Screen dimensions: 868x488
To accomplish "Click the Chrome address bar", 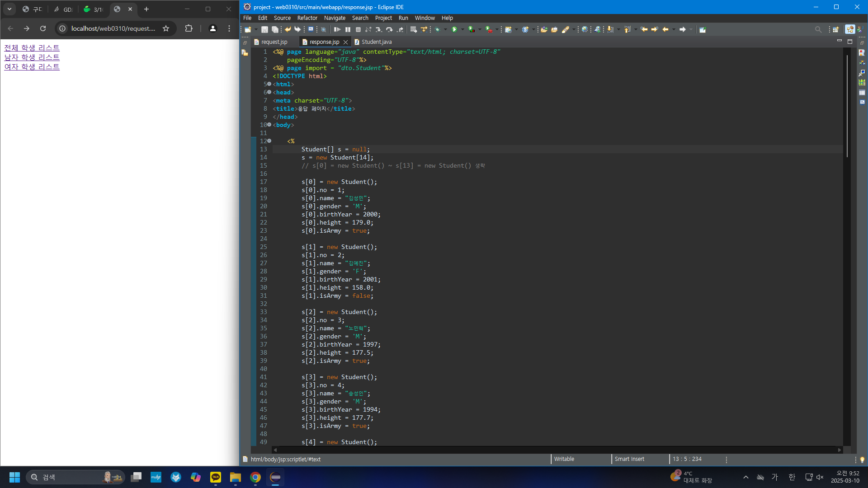I will (113, 28).
